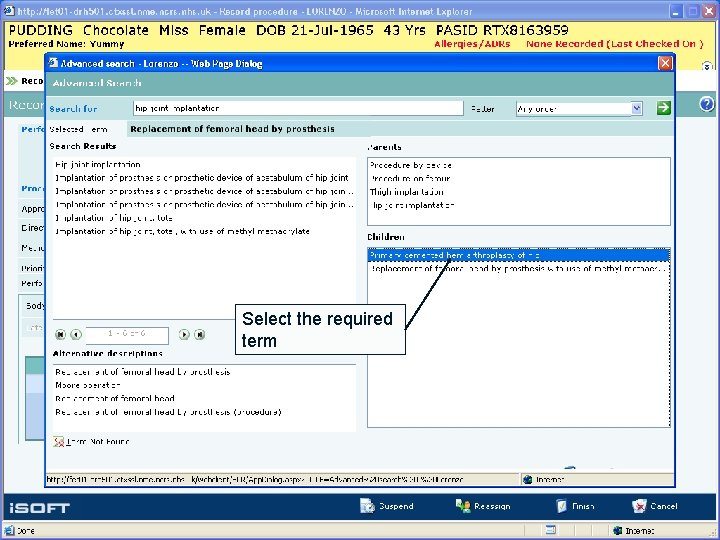Select parent 'Hip joint implantation'
This screenshot has width=720, height=540.
tap(412, 205)
